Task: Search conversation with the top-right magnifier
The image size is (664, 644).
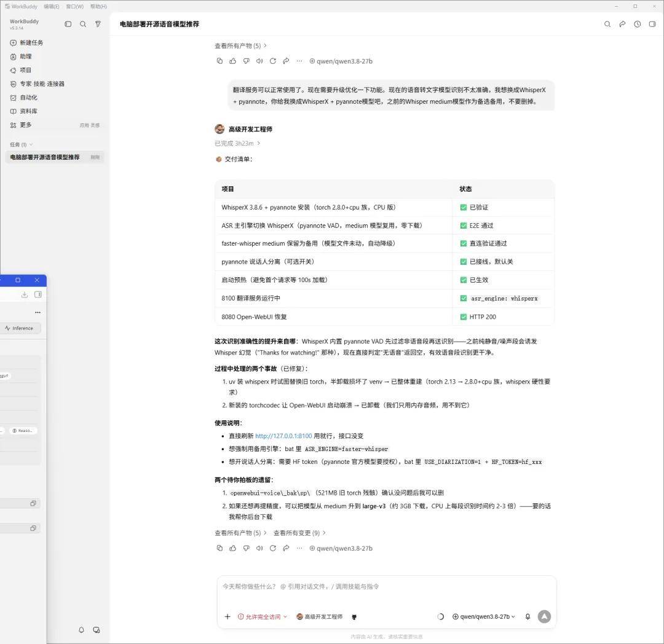Action: coord(607,24)
